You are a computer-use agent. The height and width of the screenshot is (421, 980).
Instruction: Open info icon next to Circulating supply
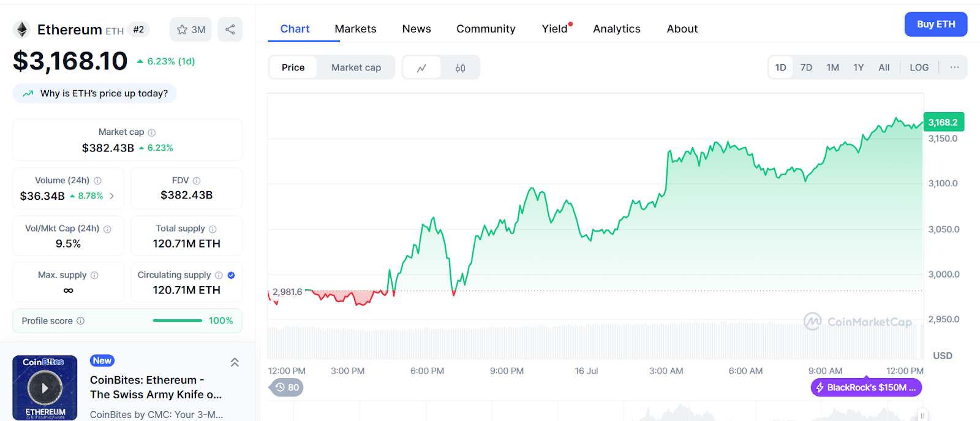(x=219, y=275)
